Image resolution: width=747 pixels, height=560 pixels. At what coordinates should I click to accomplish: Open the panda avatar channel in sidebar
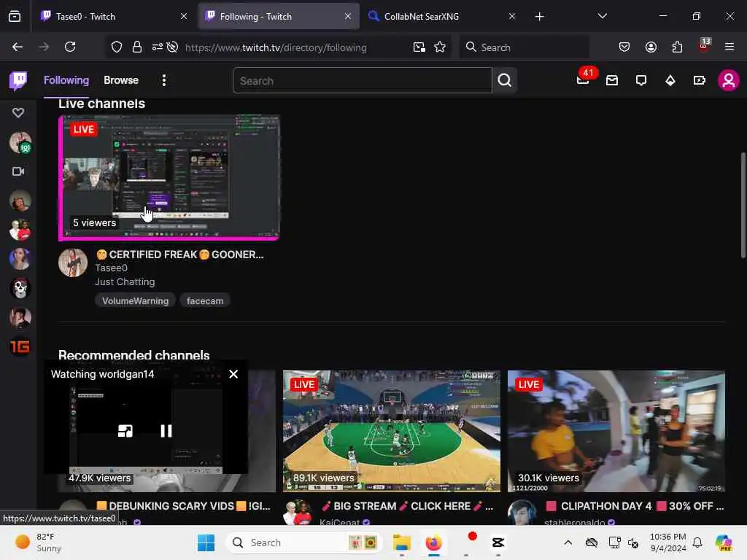tap(20, 288)
